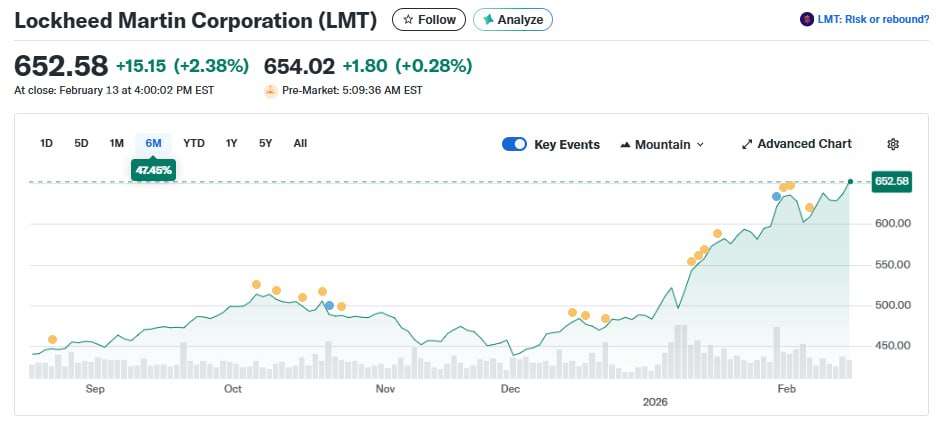Open chart settings gear icon
Viewport: 936px width, 426px height.
click(x=893, y=144)
